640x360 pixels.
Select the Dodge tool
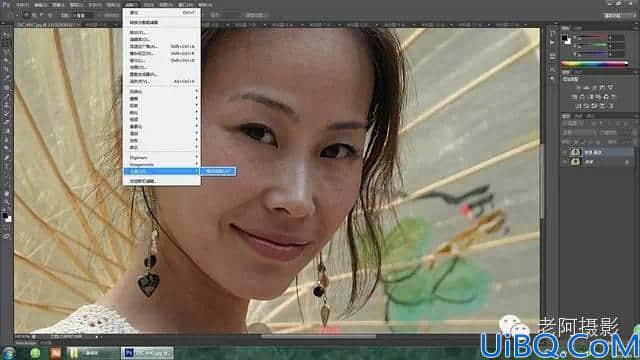(x=6, y=149)
